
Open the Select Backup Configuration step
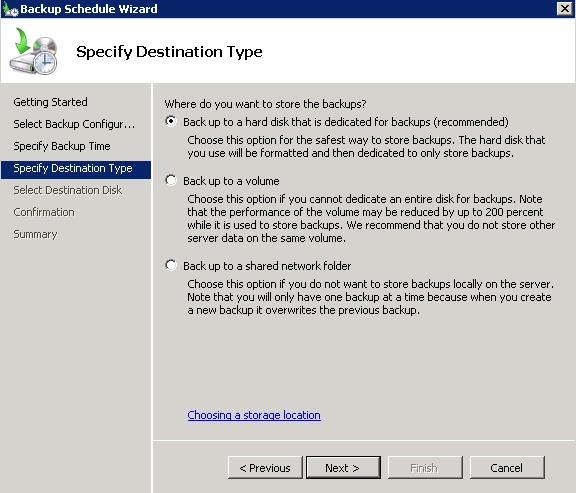74,124
